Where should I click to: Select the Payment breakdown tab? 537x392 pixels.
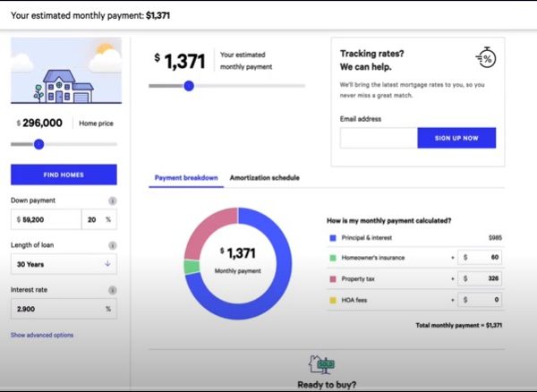pos(186,178)
